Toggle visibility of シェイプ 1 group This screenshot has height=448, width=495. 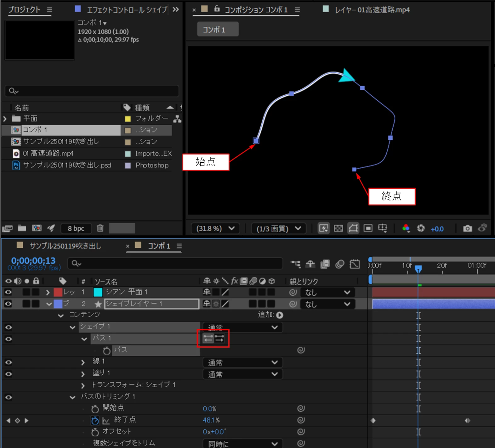click(9, 327)
